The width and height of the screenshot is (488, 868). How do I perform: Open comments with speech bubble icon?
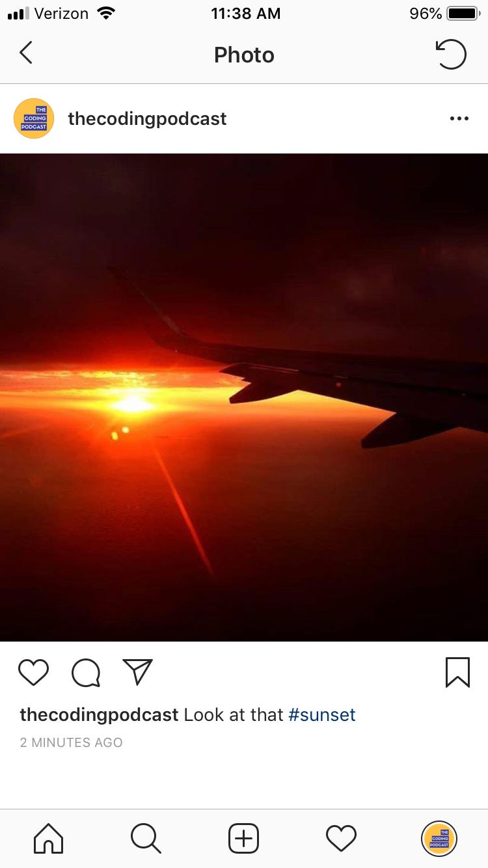click(x=86, y=673)
